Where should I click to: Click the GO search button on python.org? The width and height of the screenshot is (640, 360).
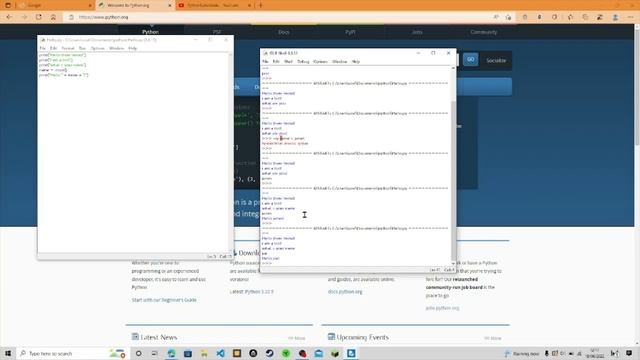pos(471,60)
